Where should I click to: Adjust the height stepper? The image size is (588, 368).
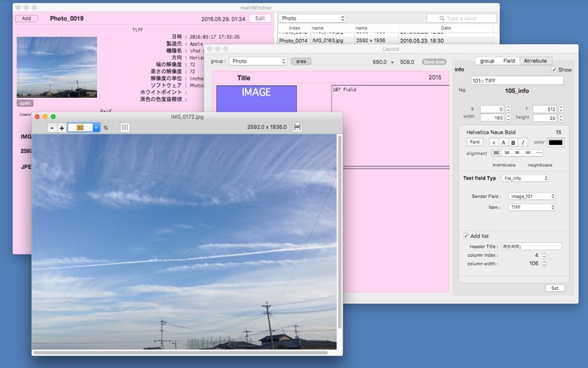561,118
